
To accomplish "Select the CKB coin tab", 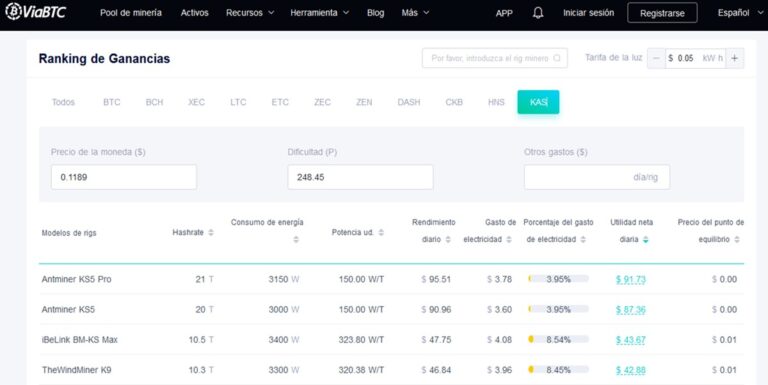I will coord(454,102).
